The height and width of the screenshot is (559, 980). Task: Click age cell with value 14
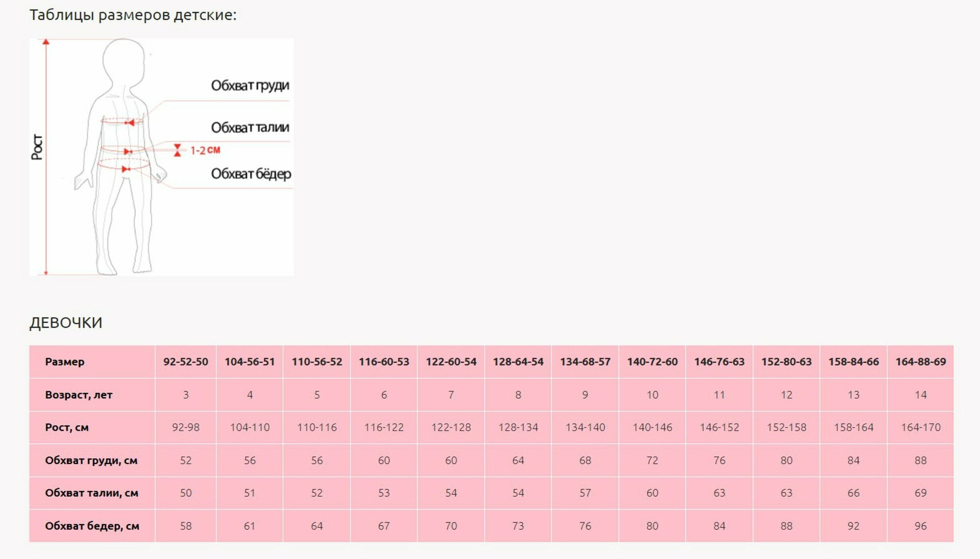[920, 395]
